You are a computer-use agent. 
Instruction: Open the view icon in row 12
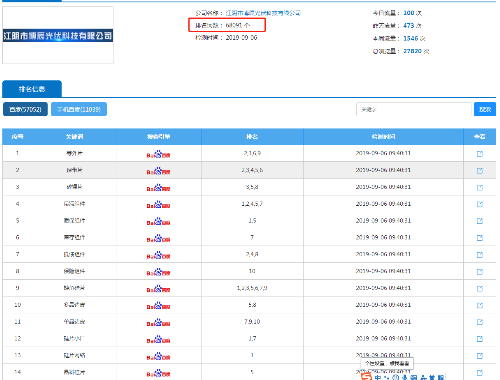(x=480, y=339)
